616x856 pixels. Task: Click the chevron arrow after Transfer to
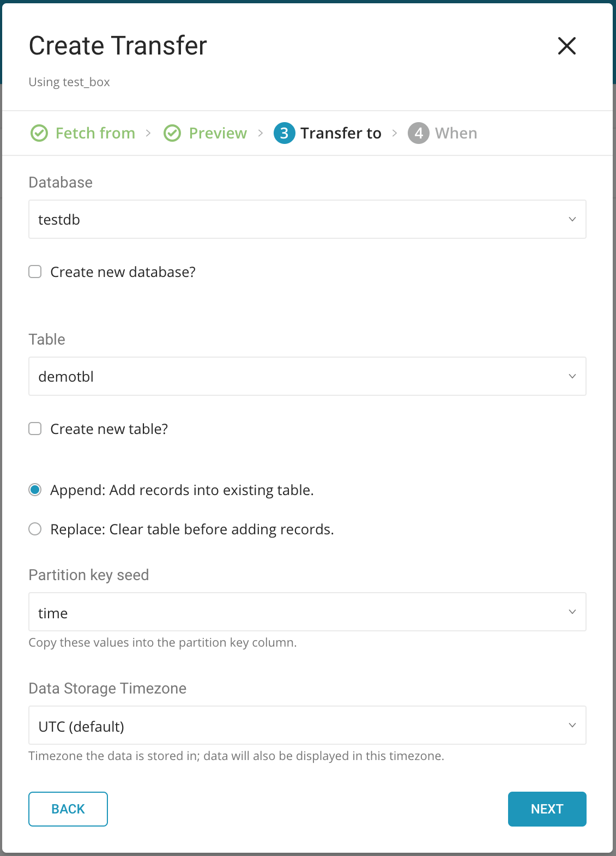click(x=395, y=133)
